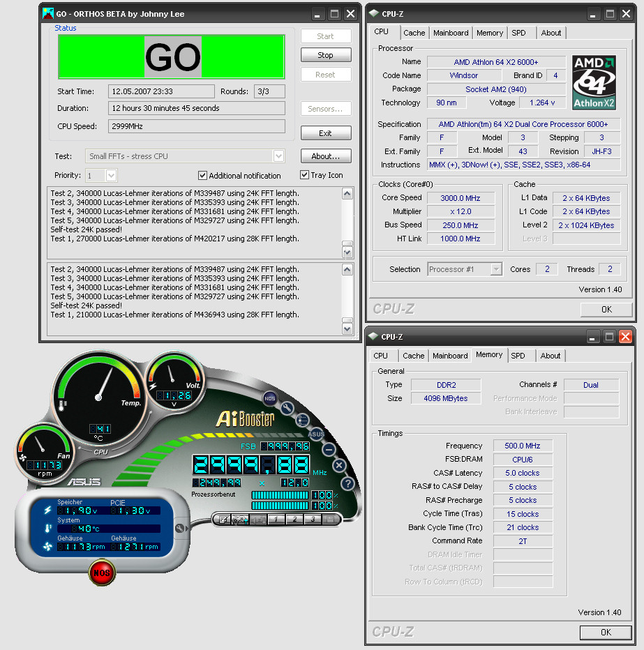
Task: Switch to Memory tab in upper CPU-Z
Action: pyautogui.click(x=489, y=33)
